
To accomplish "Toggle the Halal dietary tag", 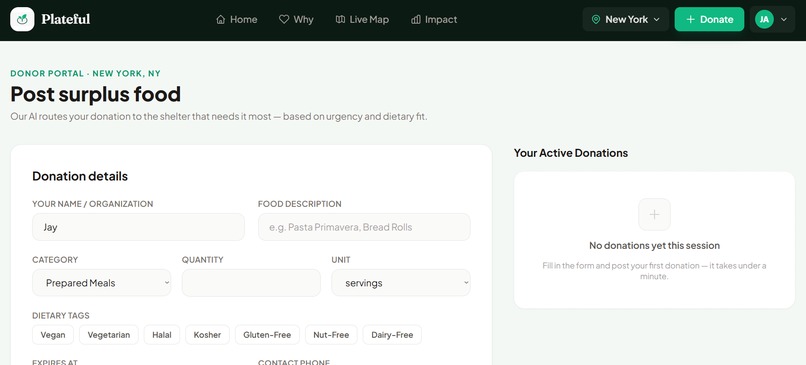I will click(162, 335).
